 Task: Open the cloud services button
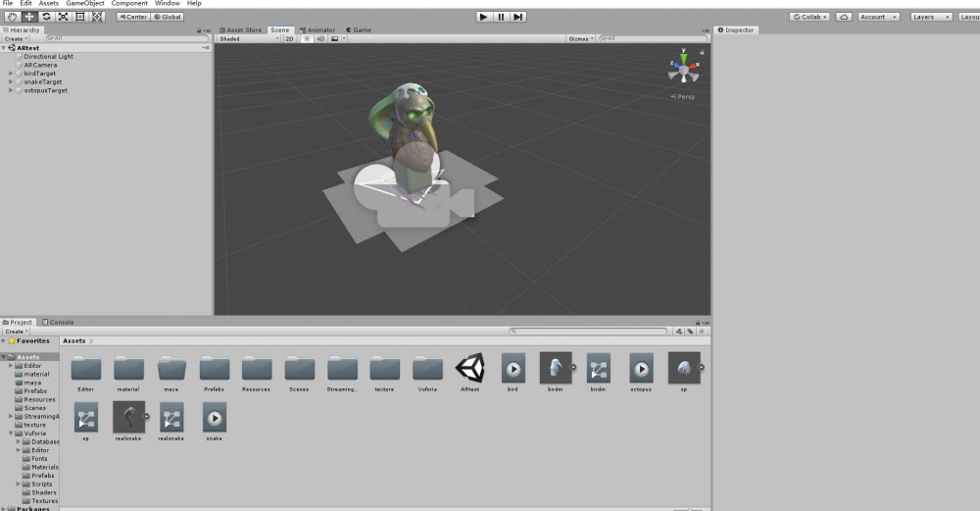click(844, 17)
